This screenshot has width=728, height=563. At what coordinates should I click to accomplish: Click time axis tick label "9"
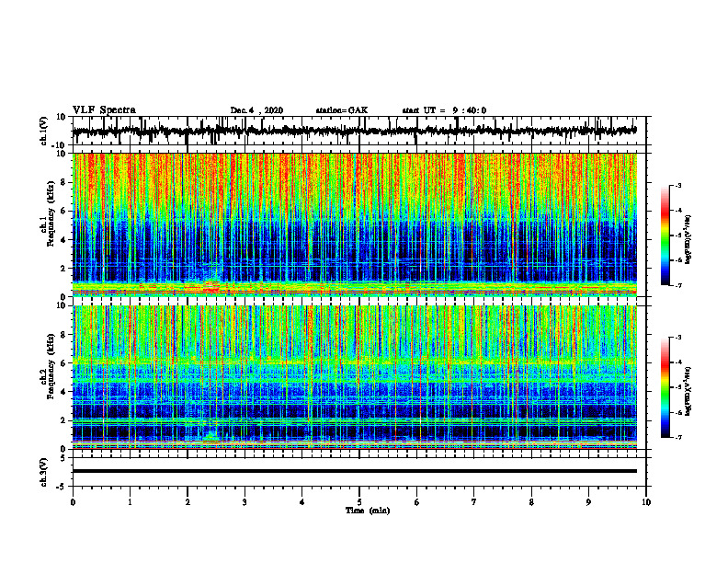(x=588, y=502)
